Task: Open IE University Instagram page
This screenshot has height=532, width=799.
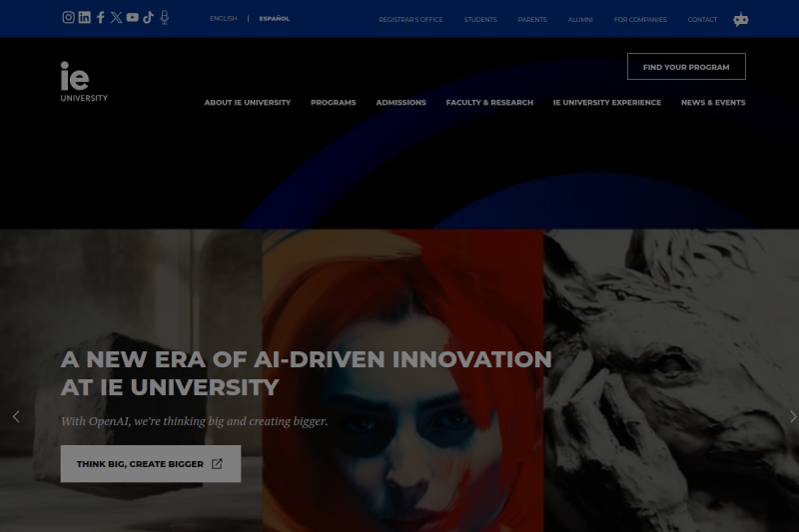Action: [x=68, y=17]
